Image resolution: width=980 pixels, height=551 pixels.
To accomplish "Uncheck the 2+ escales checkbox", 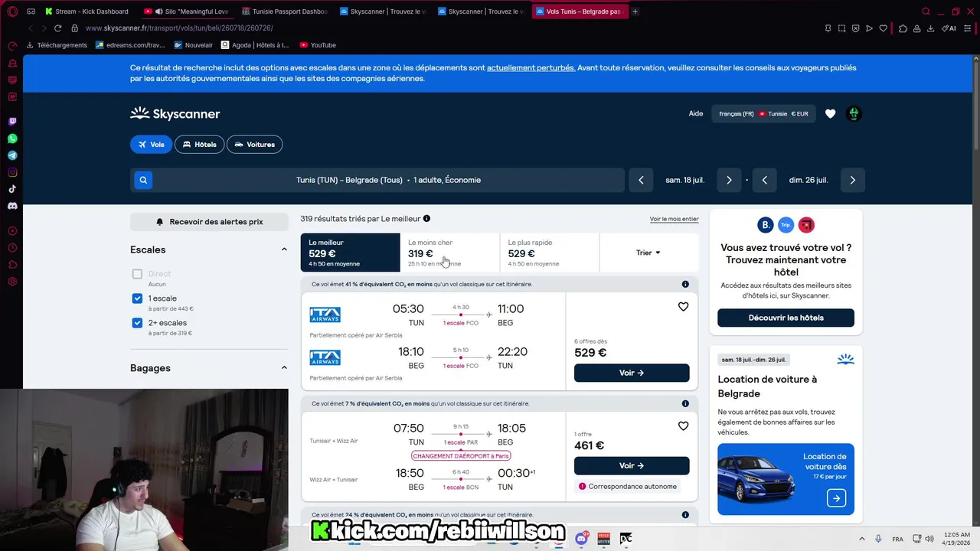I will (x=137, y=323).
